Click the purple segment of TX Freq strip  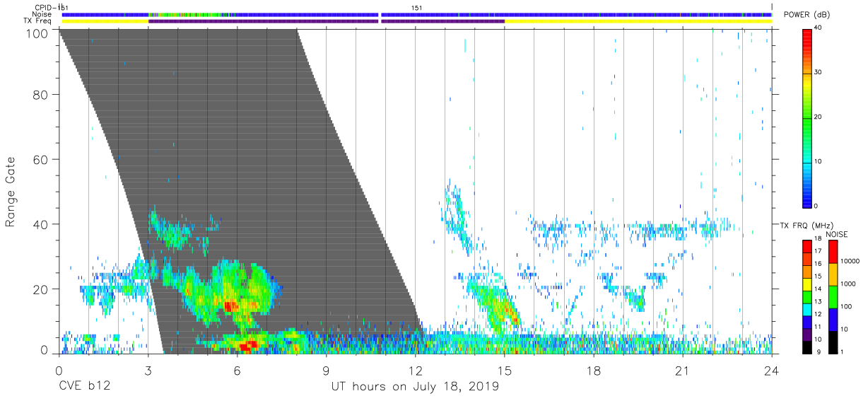pos(325,21)
